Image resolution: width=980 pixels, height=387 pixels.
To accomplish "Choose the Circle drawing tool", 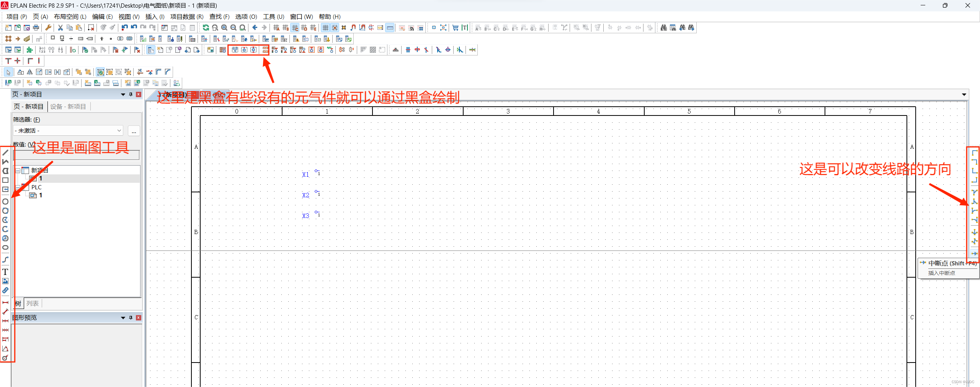I will (5, 202).
